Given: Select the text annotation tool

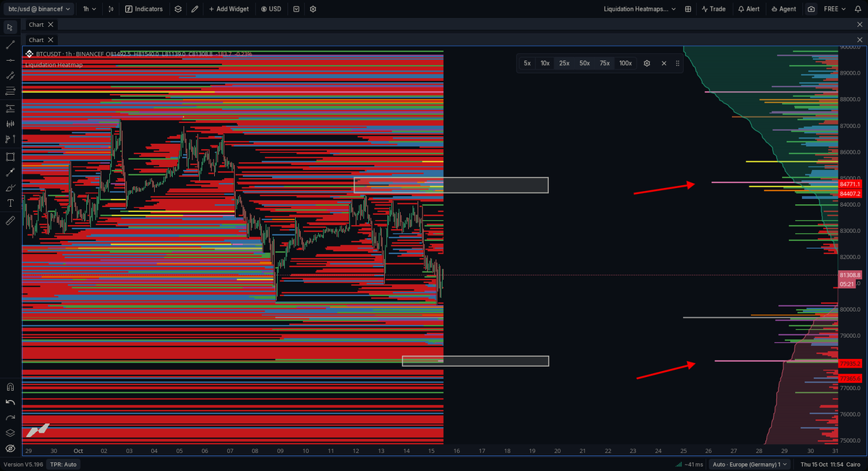Looking at the screenshot, I should click(x=10, y=204).
